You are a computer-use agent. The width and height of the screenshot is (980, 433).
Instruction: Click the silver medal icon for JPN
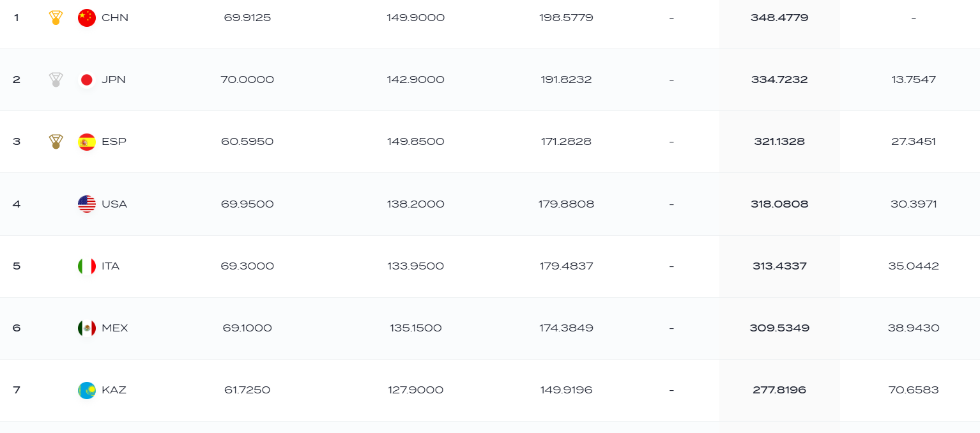click(x=56, y=80)
